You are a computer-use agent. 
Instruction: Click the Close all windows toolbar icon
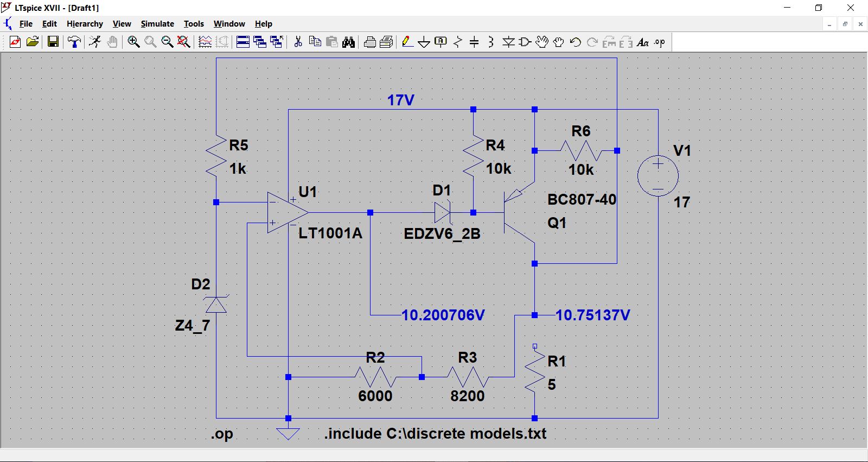277,42
